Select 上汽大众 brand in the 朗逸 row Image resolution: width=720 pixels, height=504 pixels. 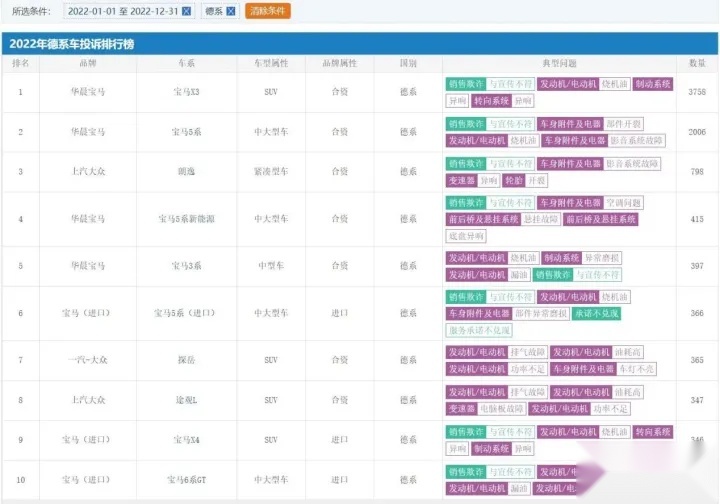[x=88, y=171]
